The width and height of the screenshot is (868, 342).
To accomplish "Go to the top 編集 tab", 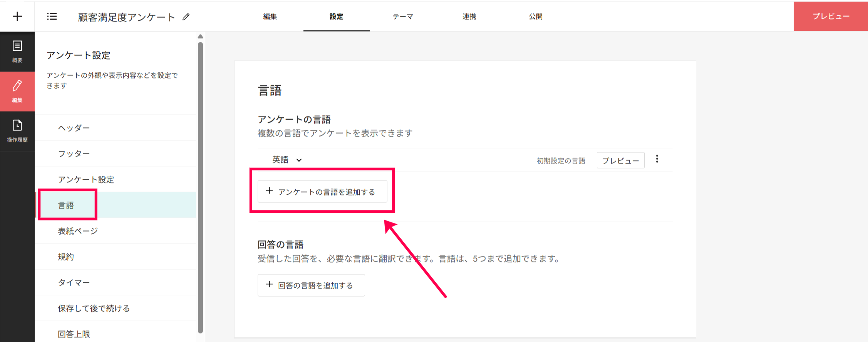I will pos(270,17).
